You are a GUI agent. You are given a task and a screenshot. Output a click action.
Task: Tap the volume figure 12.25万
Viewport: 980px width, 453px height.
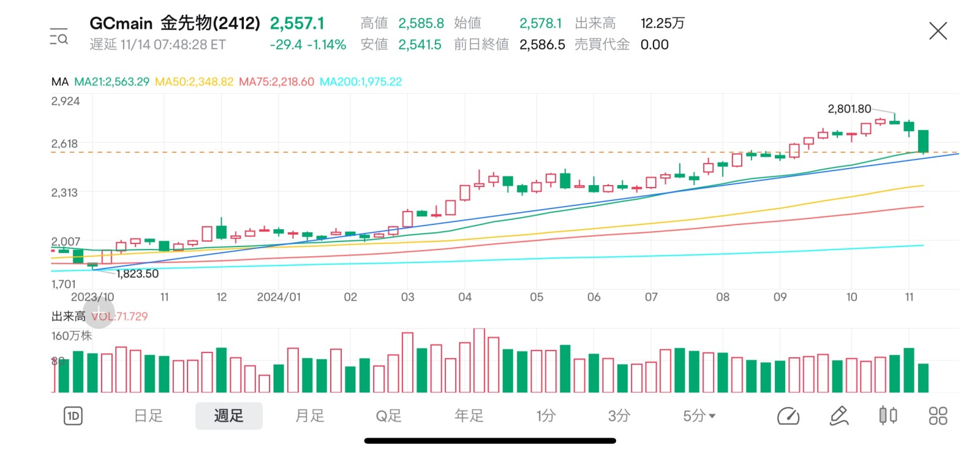(x=662, y=23)
